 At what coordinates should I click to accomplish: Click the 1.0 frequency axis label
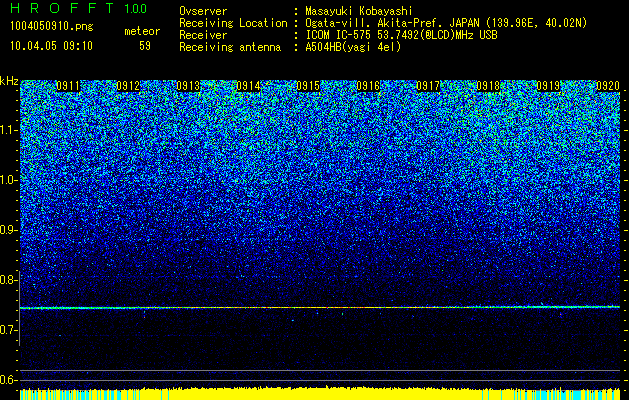8,180
